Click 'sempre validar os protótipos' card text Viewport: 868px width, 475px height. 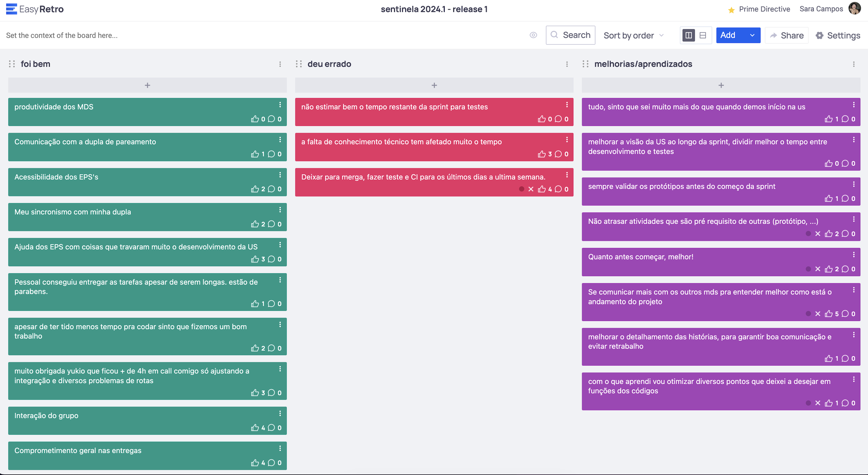(681, 187)
